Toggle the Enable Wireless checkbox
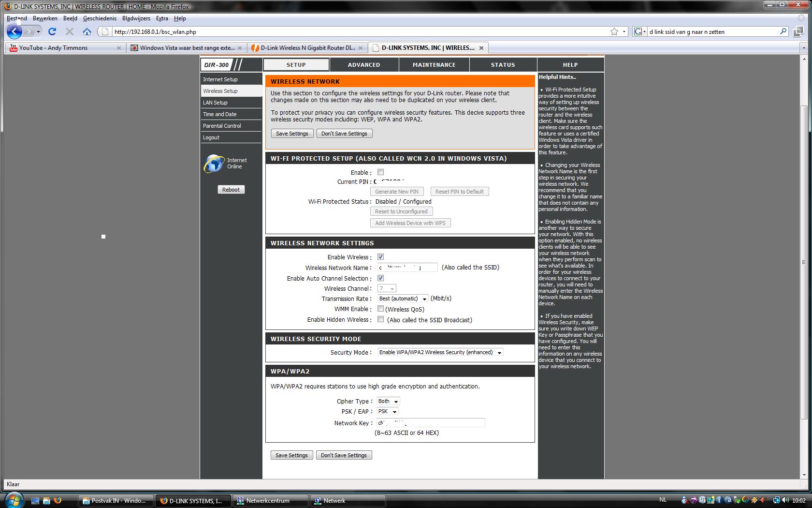The height and width of the screenshot is (508, 812). click(x=380, y=257)
